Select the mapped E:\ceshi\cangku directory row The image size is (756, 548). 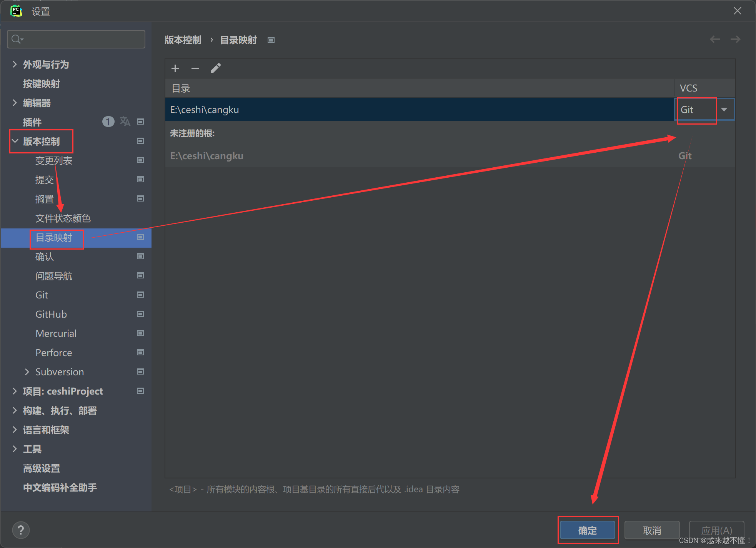click(x=419, y=110)
